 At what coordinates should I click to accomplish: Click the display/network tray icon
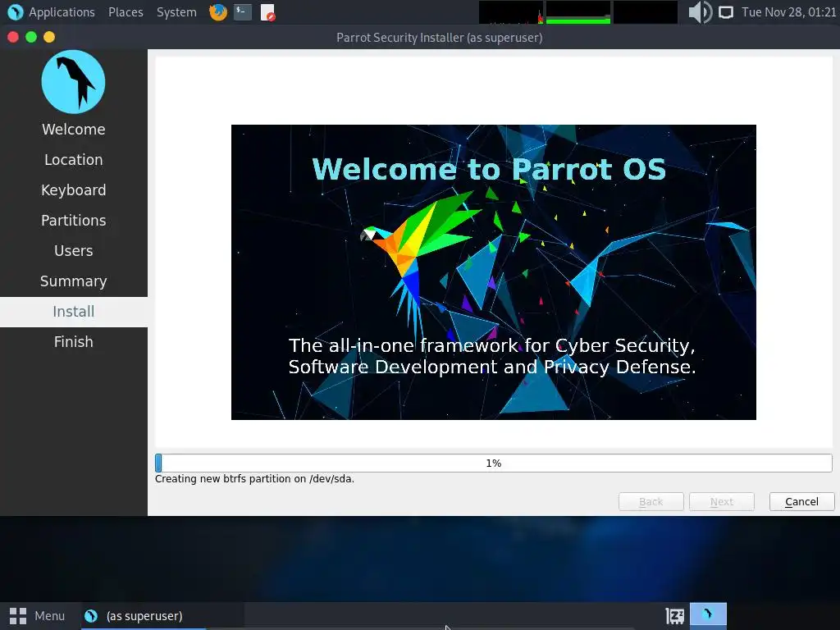[x=726, y=11]
